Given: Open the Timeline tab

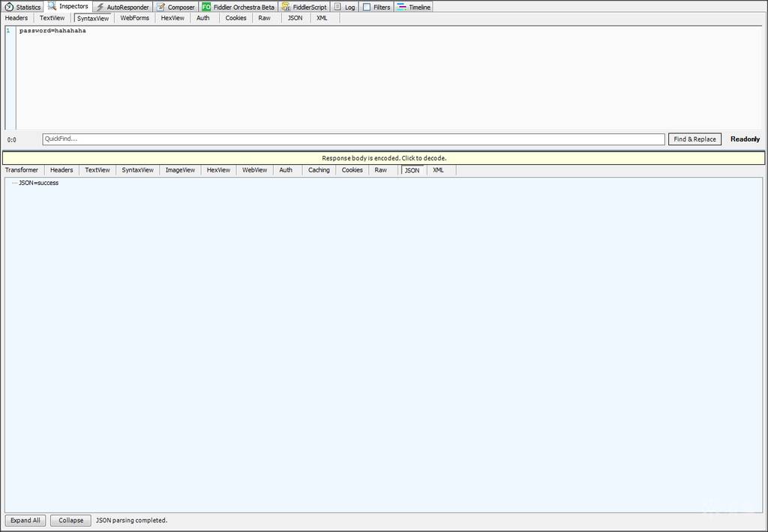Looking at the screenshot, I should point(414,7).
